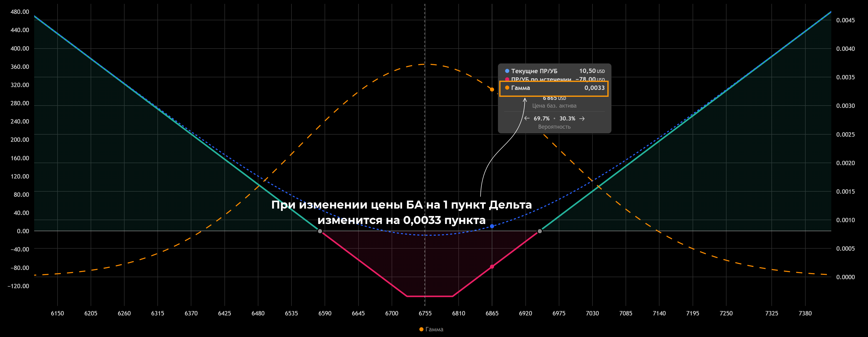
Task: Click the orange legend dot below the chart
Action: (421, 329)
